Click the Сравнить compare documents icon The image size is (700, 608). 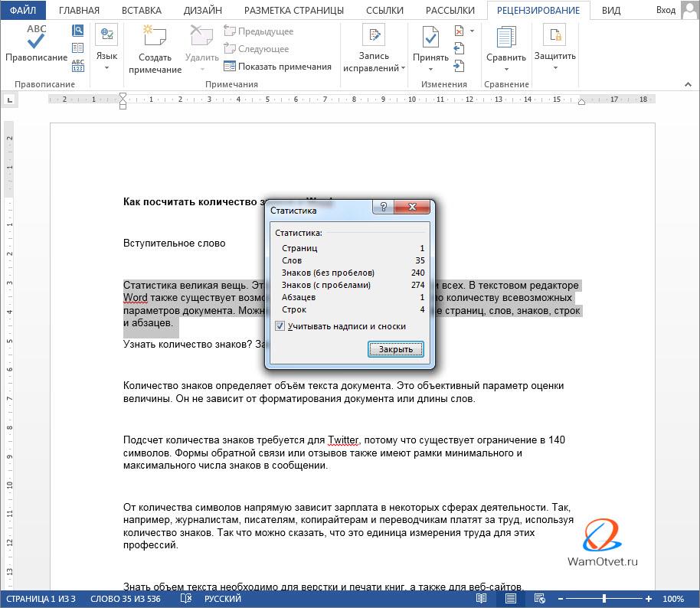pyautogui.click(x=506, y=37)
